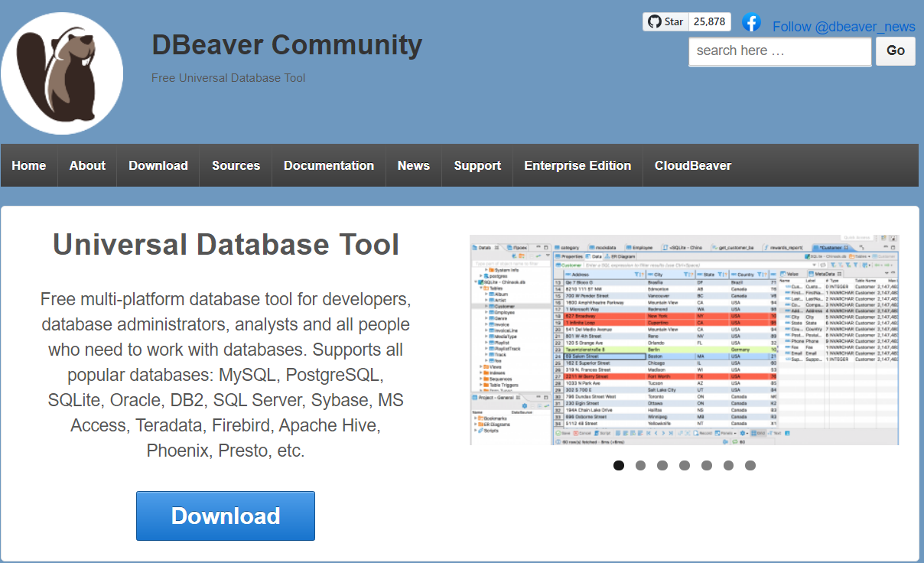
Task: Open Download in the navigation bar
Action: click(x=158, y=165)
